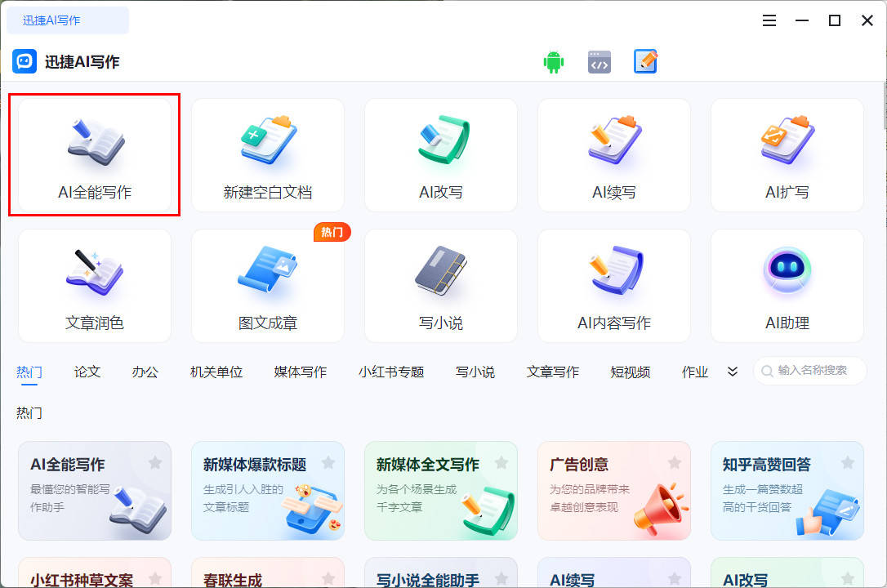Open the hamburger menu in title bar
This screenshot has height=588, width=887.
tap(769, 20)
